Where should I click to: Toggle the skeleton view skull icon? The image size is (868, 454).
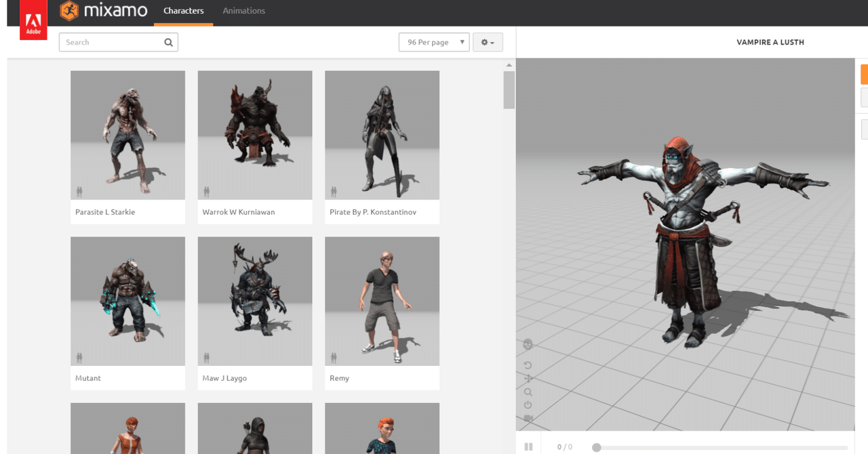pos(528,345)
